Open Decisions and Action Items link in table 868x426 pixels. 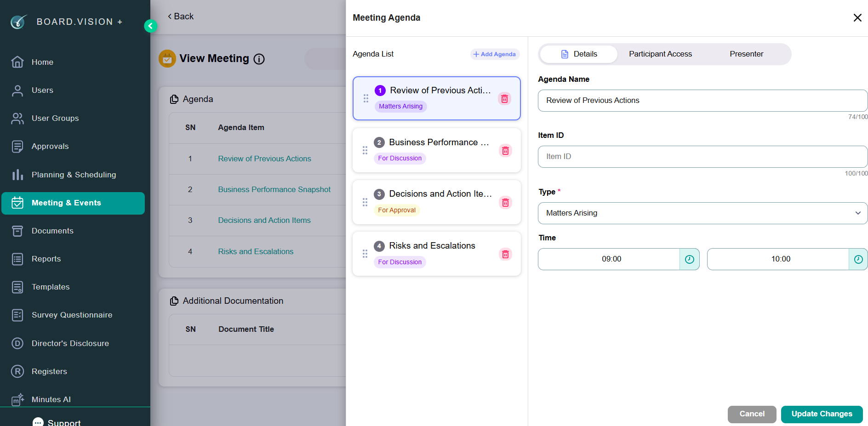click(264, 220)
